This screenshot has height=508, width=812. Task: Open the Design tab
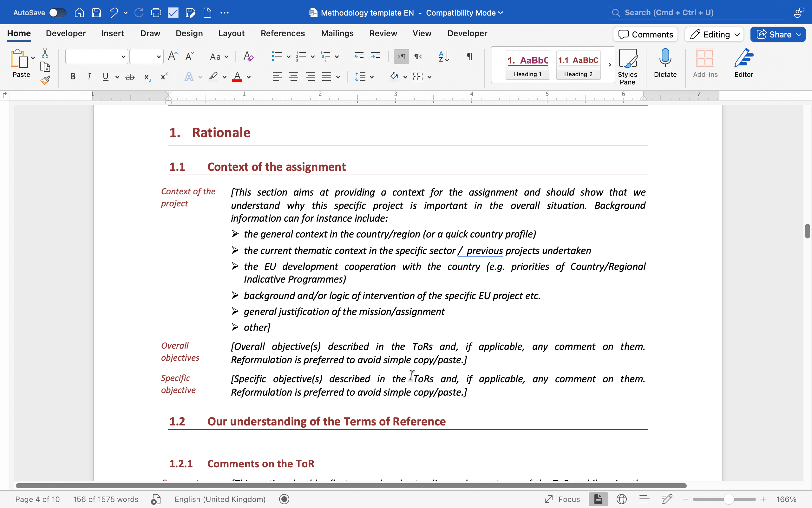[189, 33]
